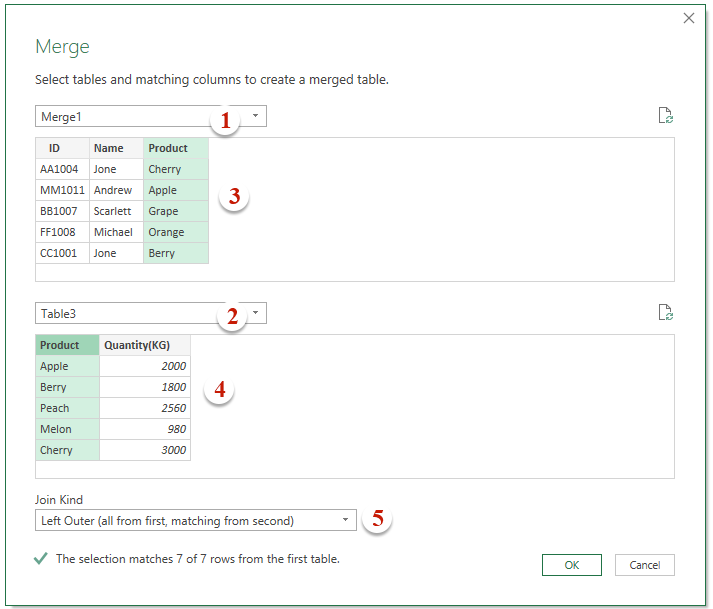Open the Merge1 table dropdown
Viewport: 713px width, 609px height.
point(255,117)
